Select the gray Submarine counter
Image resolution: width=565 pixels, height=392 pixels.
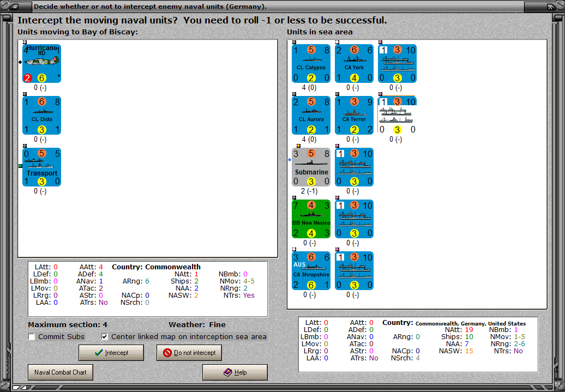pyautogui.click(x=311, y=167)
